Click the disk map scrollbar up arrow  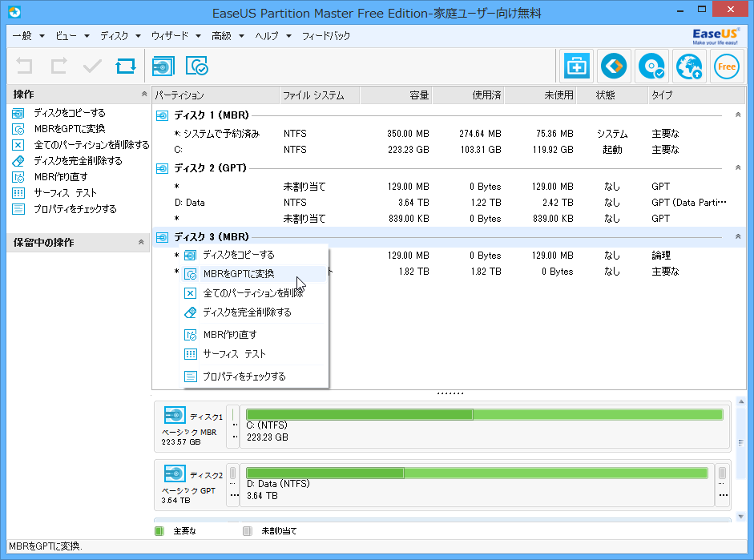[741, 402]
